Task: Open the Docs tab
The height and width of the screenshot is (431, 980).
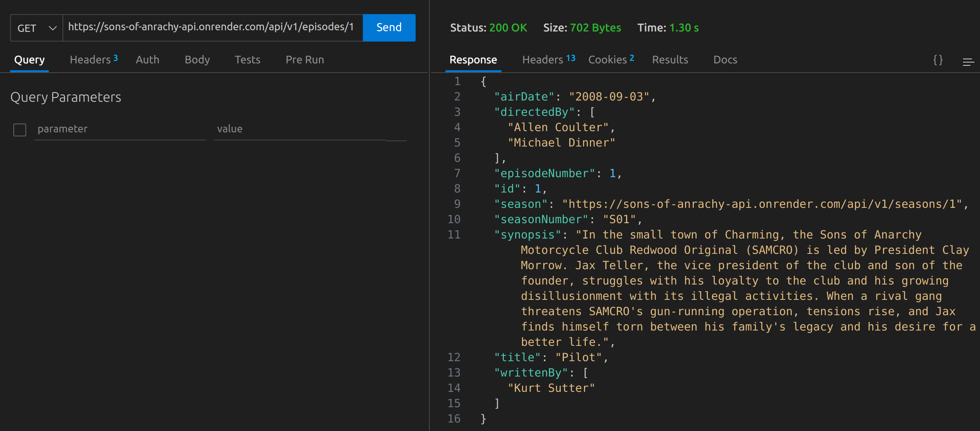Action: pos(725,60)
